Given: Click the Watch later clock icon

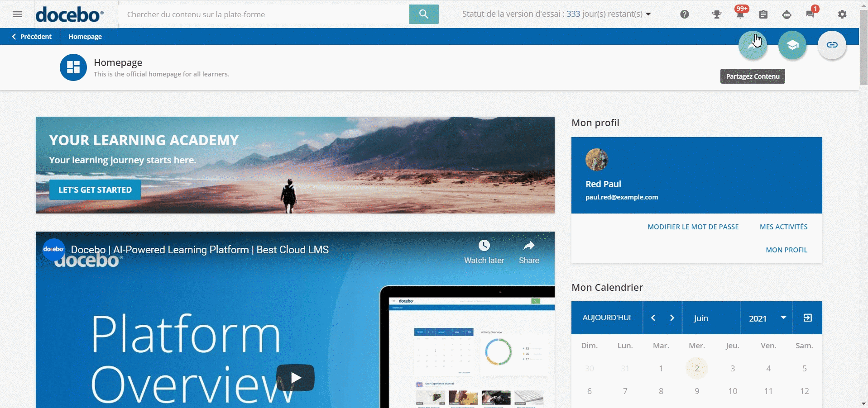Looking at the screenshot, I should coord(484,246).
